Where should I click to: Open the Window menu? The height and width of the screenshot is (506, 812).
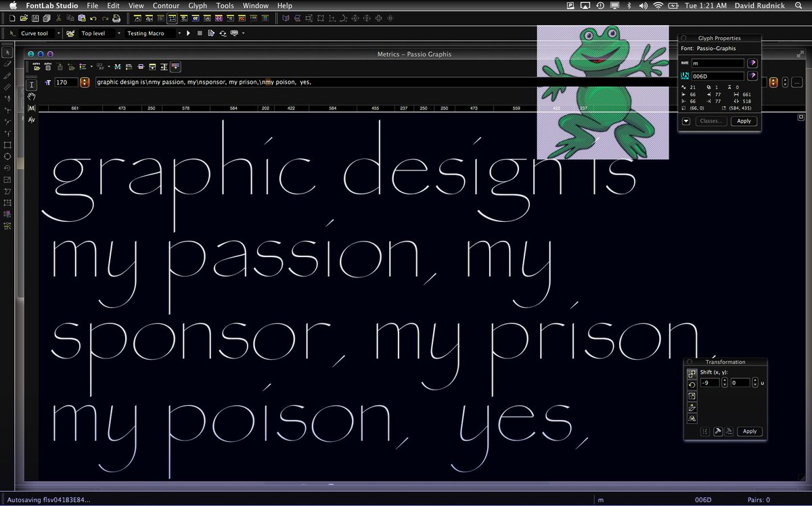[x=255, y=5]
